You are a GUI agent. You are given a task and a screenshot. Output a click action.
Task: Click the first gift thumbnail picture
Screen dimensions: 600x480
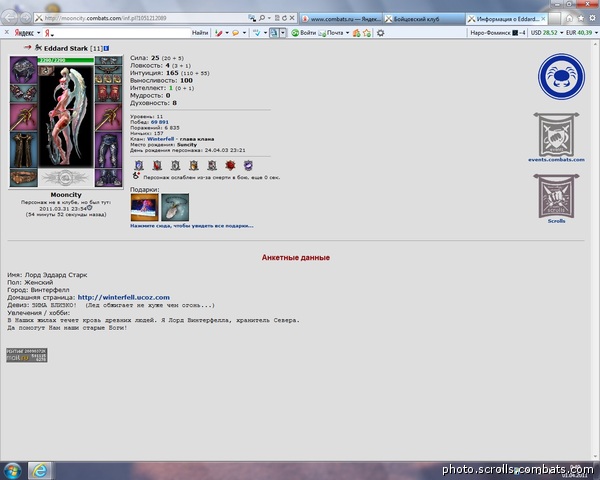(144, 207)
